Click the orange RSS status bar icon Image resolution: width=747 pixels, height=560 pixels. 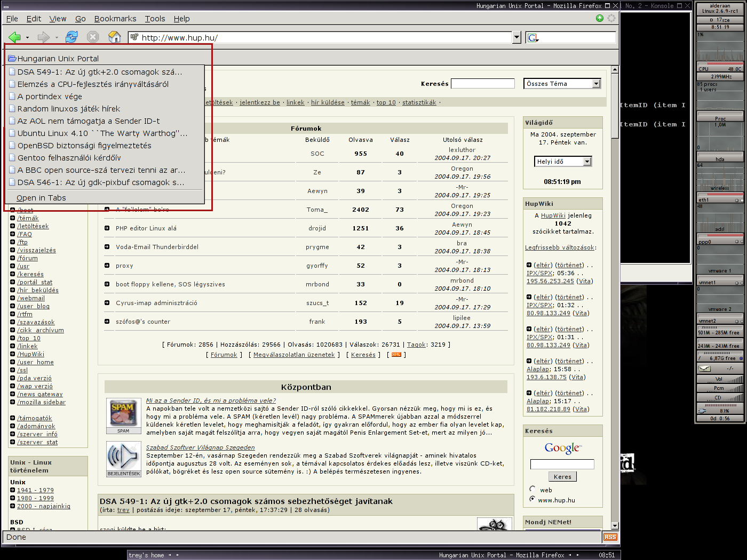(x=610, y=537)
